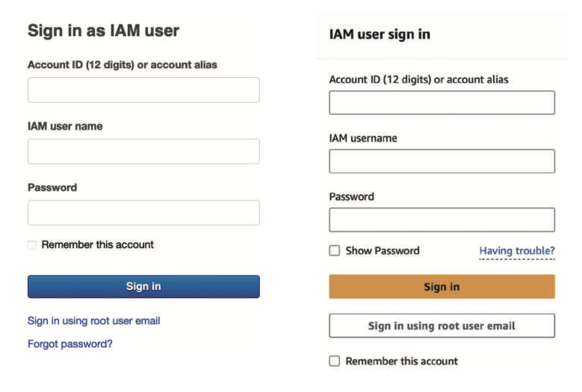Focus the Account ID field under 'Sign in as IAM user'
The image size is (582, 392).
(144, 90)
